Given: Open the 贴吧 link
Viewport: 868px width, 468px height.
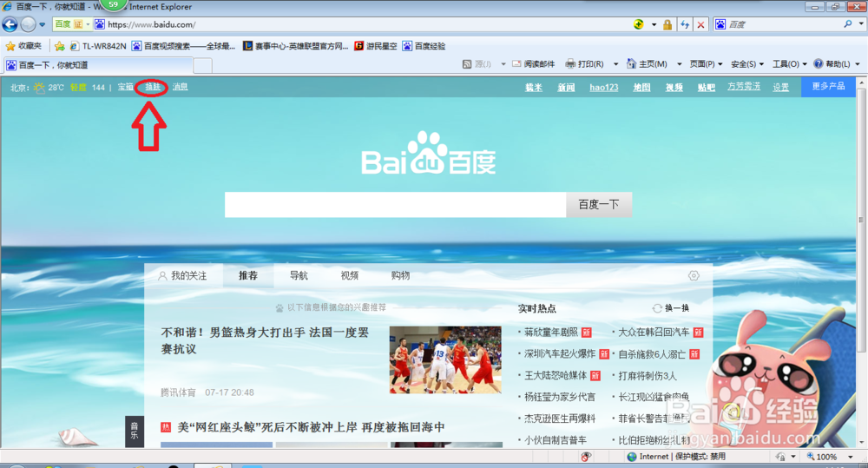Looking at the screenshot, I should click(x=707, y=88).
